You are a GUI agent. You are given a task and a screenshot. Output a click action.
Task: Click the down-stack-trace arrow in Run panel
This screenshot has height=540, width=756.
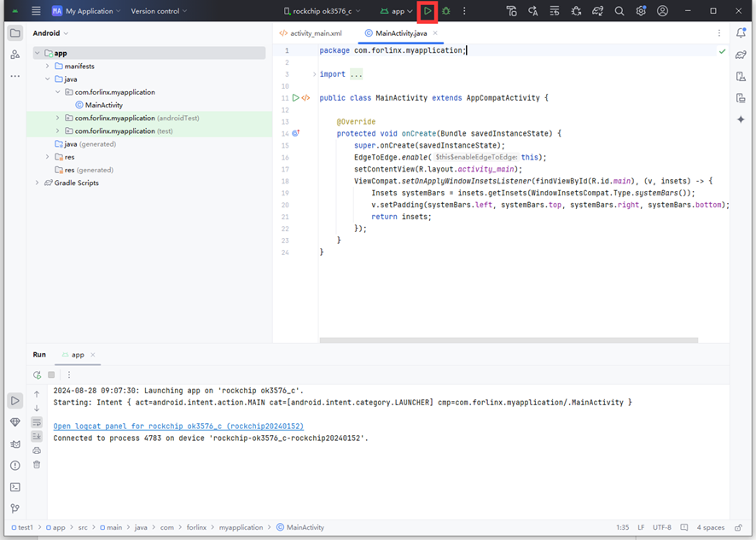37,409
